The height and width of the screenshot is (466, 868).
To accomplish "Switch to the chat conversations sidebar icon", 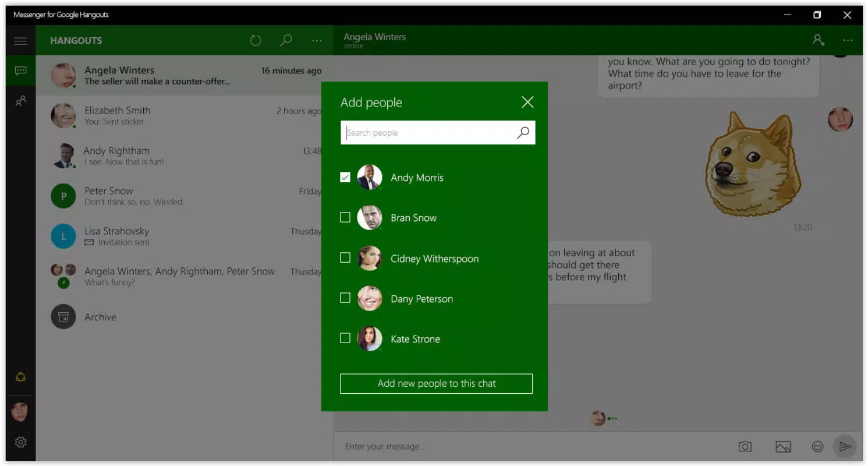I will coord(21,70).
